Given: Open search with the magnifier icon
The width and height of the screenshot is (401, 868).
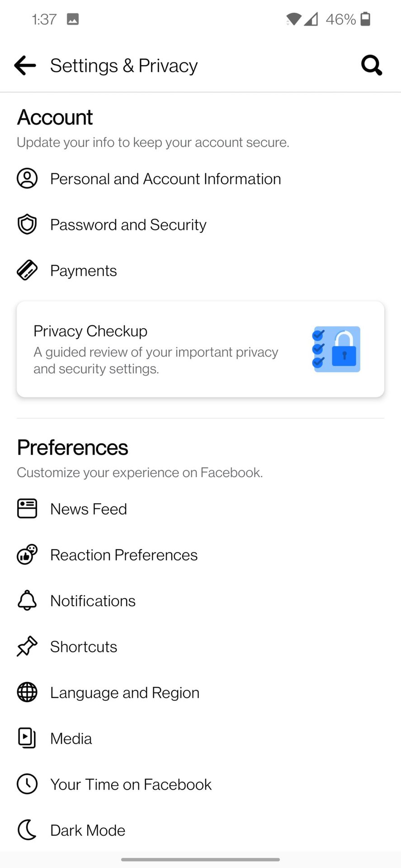Looking at the screenshot, I should (372, 66).
